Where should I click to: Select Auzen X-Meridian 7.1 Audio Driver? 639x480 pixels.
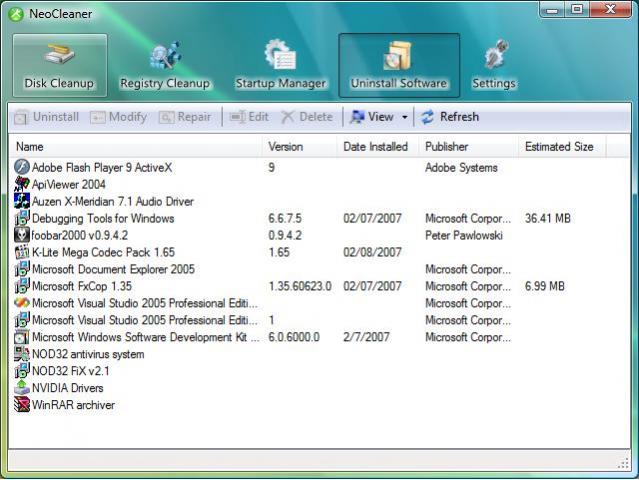(x=112, y=201)
